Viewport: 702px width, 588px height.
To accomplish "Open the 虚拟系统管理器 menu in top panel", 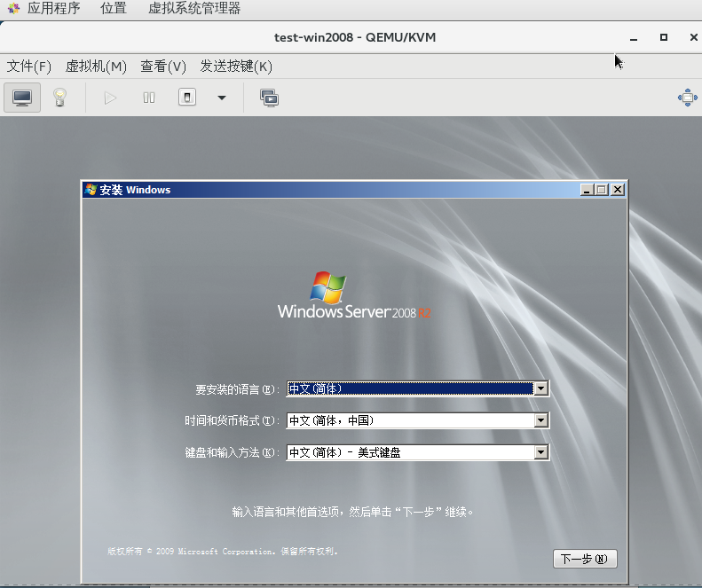I will [x=194, y=8].
